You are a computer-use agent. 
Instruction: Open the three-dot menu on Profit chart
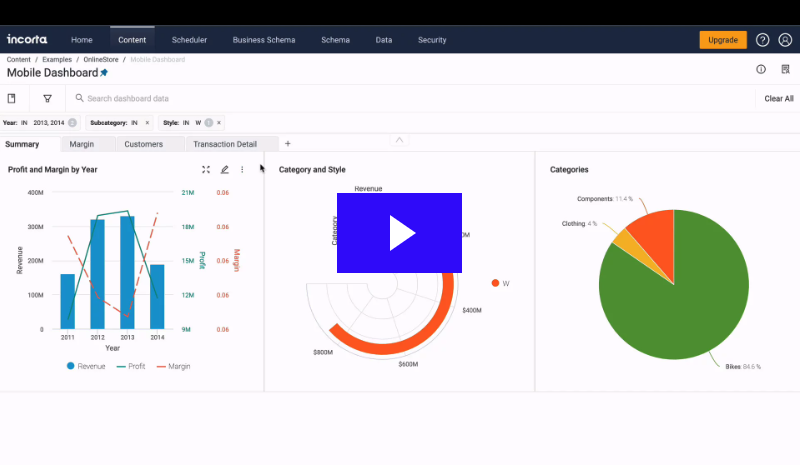pyautogui.click(x=242, y=170)
